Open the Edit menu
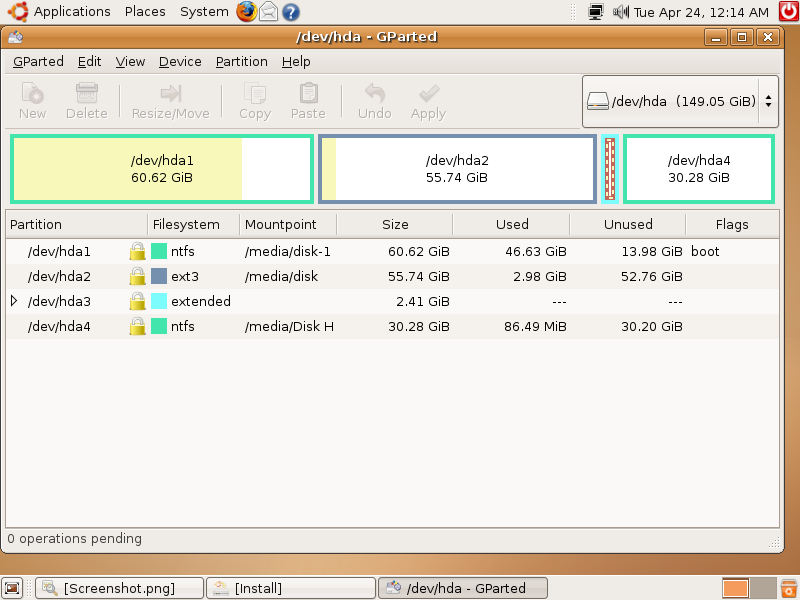Viewport: 800px width, 600px height. (x=89, y=62)
